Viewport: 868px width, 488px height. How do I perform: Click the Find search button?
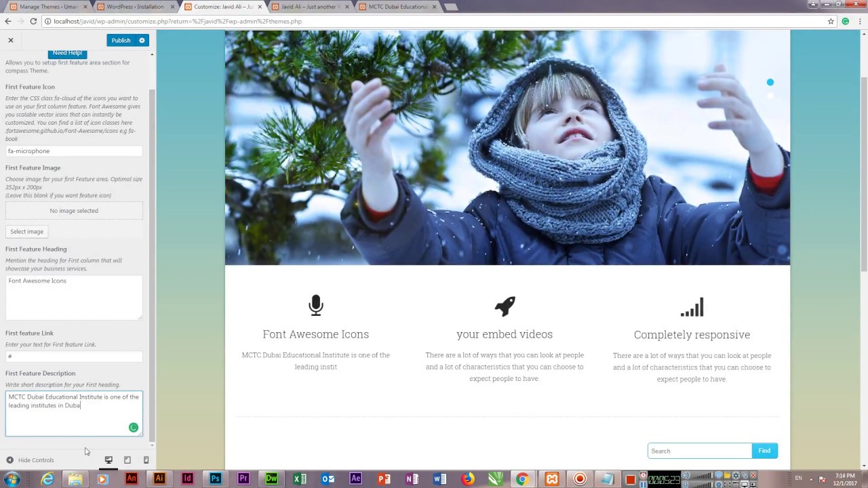(764, 451)
